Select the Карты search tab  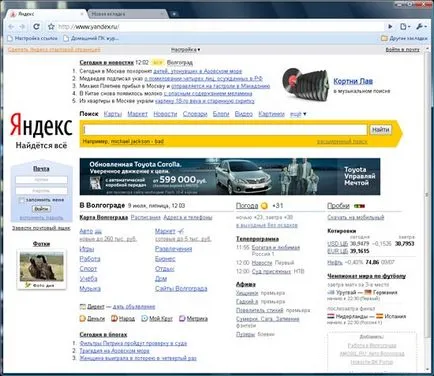[113, 114]
